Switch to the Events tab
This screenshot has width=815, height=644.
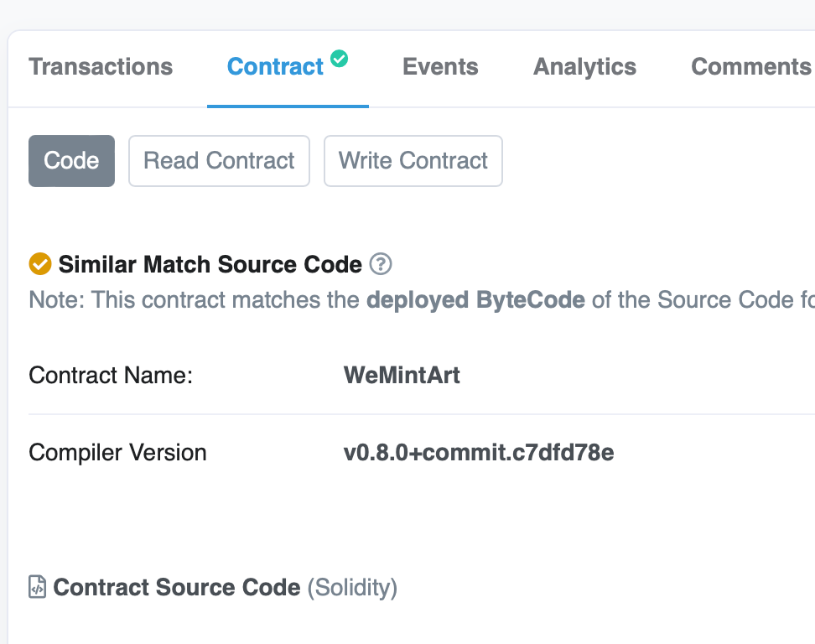(440, 67)
